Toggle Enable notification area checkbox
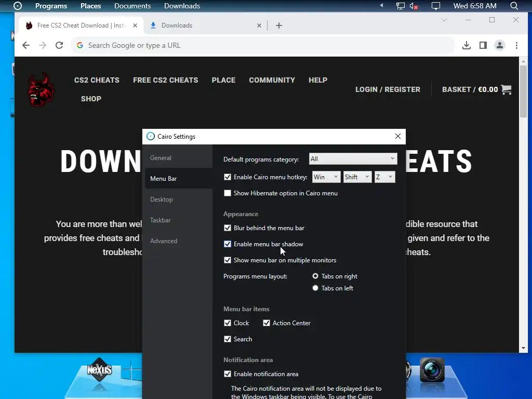This screenshot has height=399, width=532. (228, 374)
